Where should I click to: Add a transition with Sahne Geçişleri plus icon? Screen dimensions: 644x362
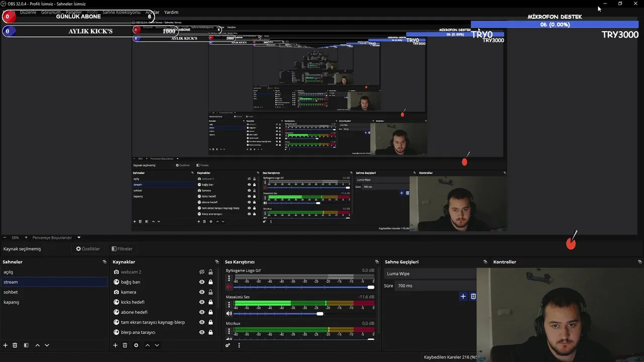point(463,296)
